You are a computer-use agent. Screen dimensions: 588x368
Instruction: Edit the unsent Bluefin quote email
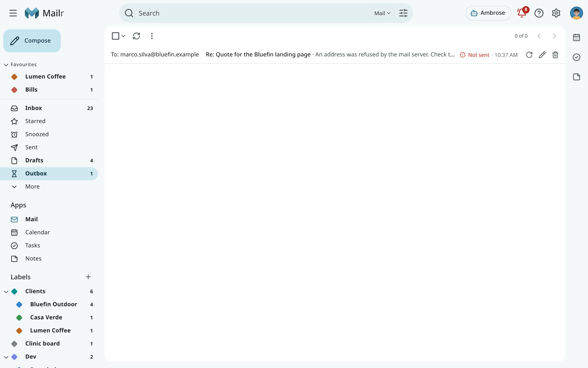542,55
